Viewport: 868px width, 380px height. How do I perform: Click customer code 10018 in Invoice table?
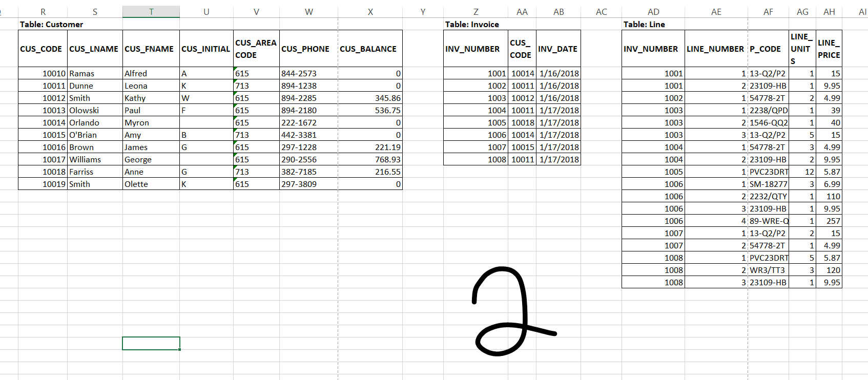[x=522, y=122]
